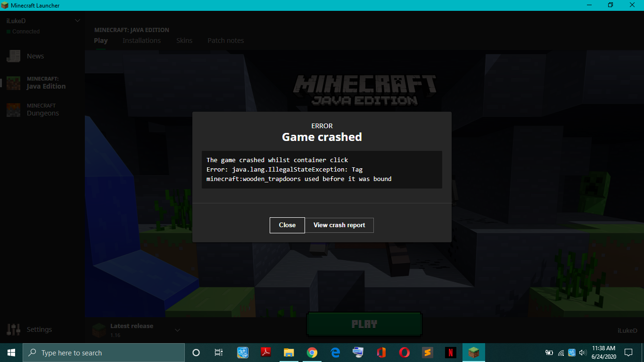Open launcher Settings via the sliders icon
644x362 pixels.
coord(14,329)
